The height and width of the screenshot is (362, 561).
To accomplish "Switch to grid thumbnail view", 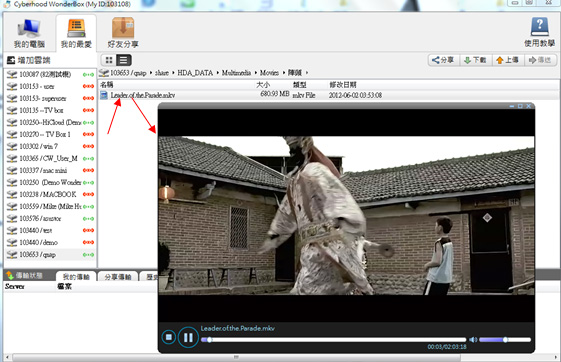I will (x=109, y=60).
